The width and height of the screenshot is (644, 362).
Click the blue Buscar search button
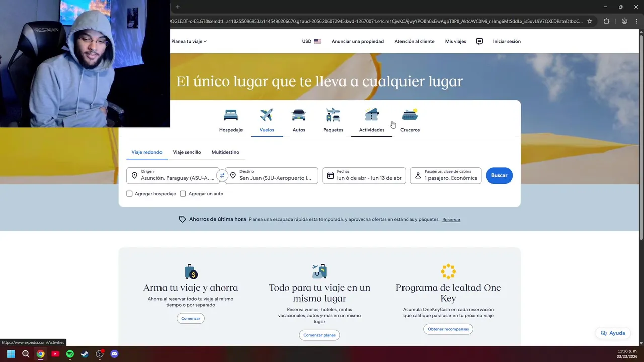coord(499,175)
